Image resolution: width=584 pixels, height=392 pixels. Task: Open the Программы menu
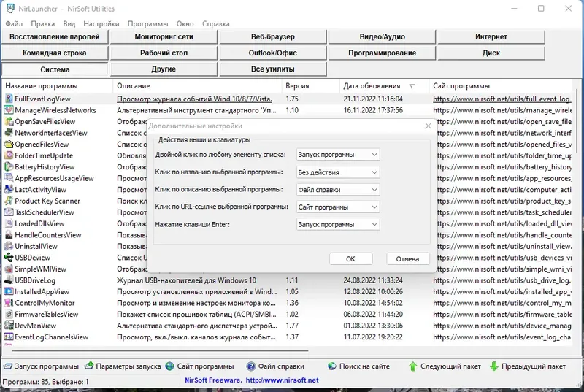pos(148,24)
